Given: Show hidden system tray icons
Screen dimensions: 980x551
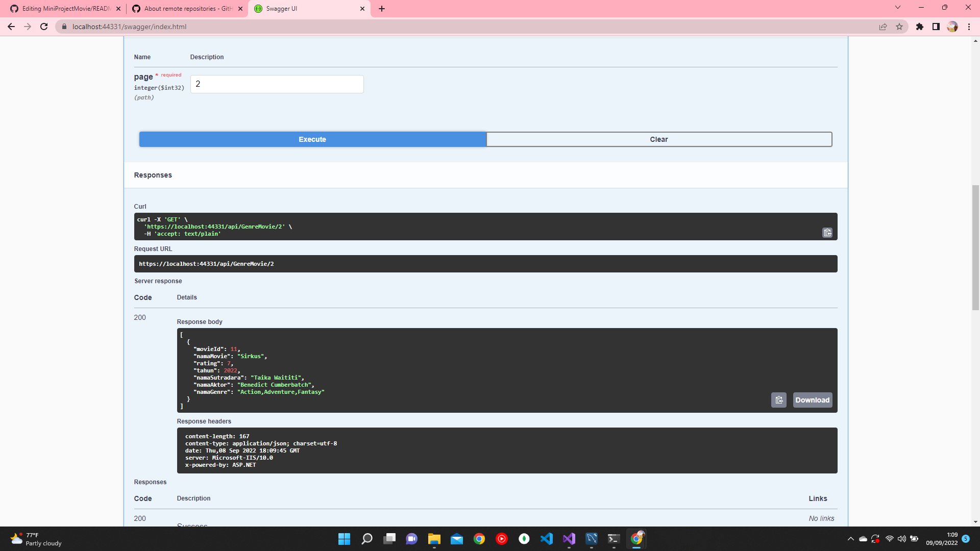Looking at the screenshot, I should [850, 539].
